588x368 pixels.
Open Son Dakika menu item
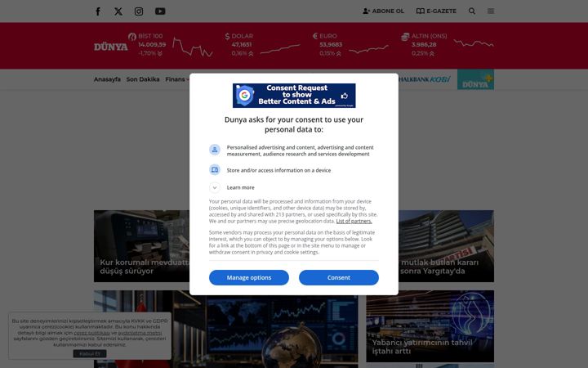(x=143, y=79)
